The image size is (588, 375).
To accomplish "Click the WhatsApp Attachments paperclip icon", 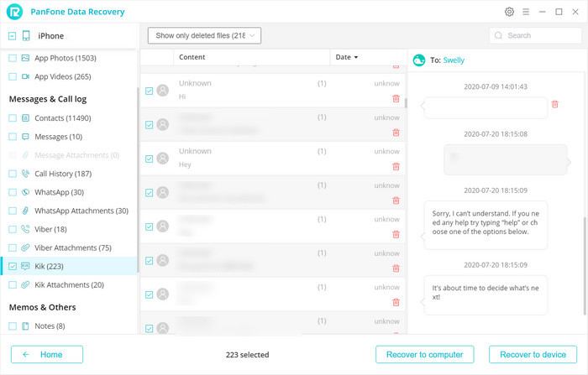I will [x=25, y=211].
